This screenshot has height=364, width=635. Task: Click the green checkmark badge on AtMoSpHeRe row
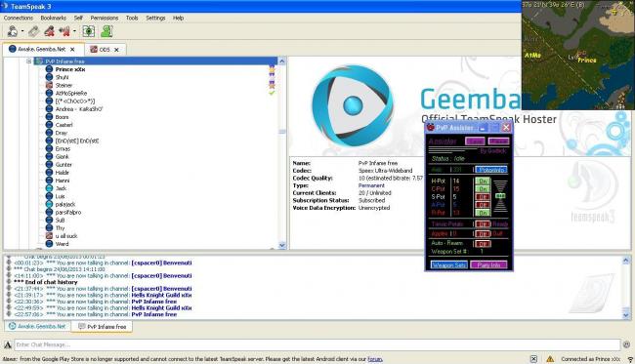tap(272, 93)
